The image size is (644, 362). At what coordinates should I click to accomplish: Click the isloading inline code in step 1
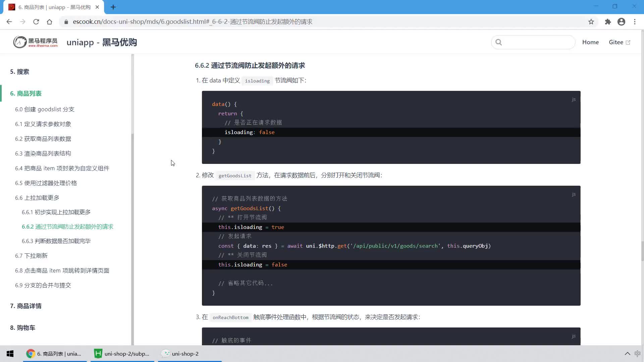point(257,81)
